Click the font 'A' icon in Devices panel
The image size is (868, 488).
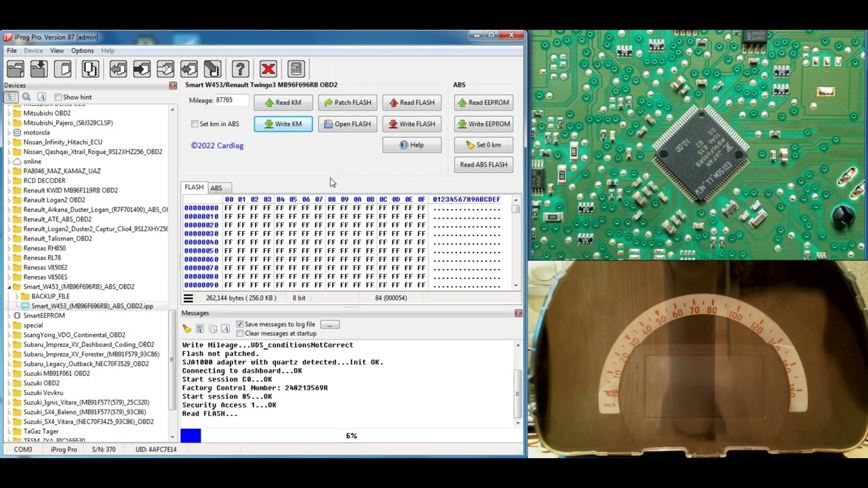pos(41,97)
